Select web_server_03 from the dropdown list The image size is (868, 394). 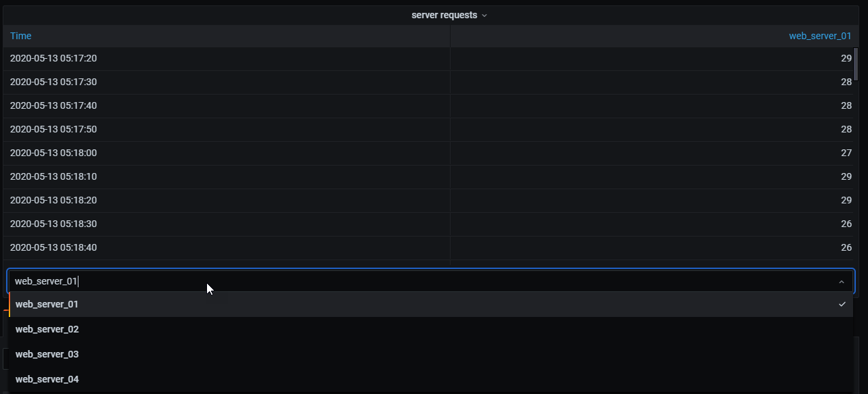47,354
